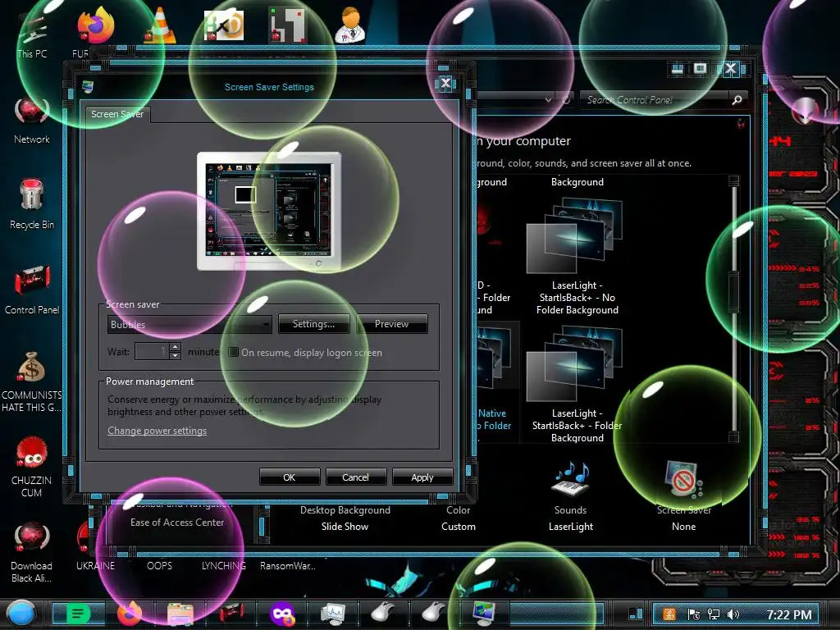This screenshot has height=630, width=840.
Task: Focus the Search Control Panel field
Action: (656, 99)
